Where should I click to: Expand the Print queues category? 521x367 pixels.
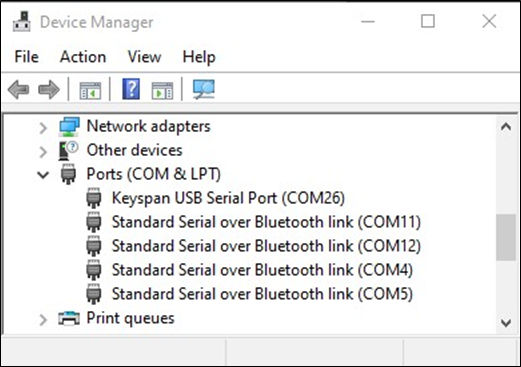tap(43, 320)
